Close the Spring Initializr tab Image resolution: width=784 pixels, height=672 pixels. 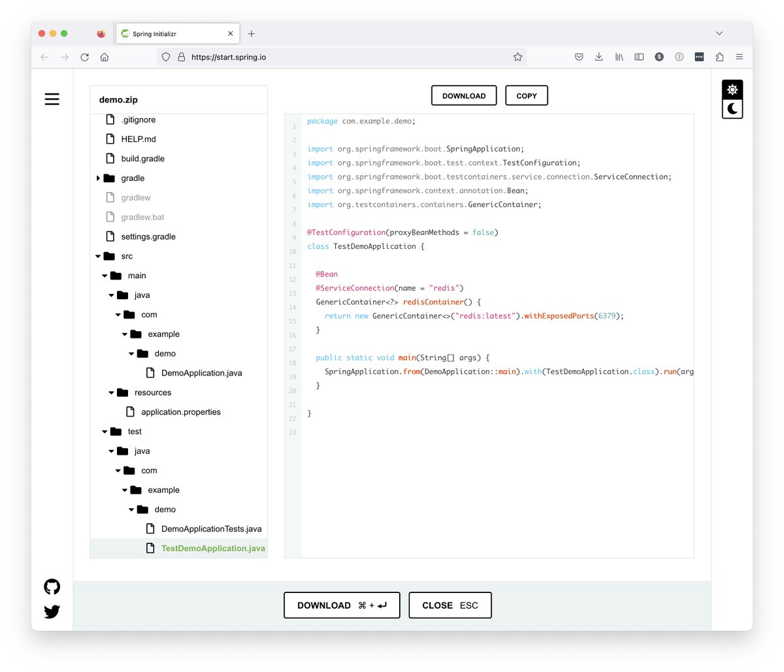(231, 33)
